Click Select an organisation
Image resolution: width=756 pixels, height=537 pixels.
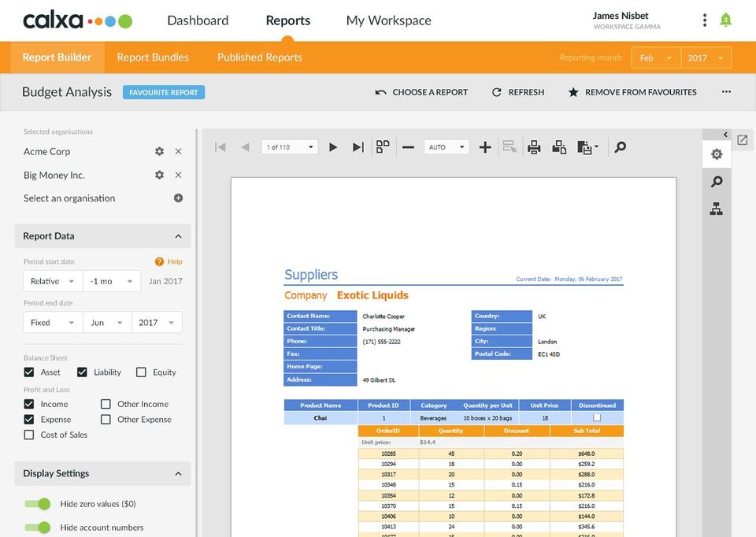point(69,198)
